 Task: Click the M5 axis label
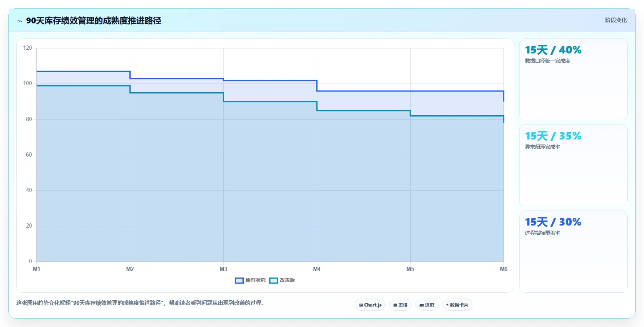[410, 269]
